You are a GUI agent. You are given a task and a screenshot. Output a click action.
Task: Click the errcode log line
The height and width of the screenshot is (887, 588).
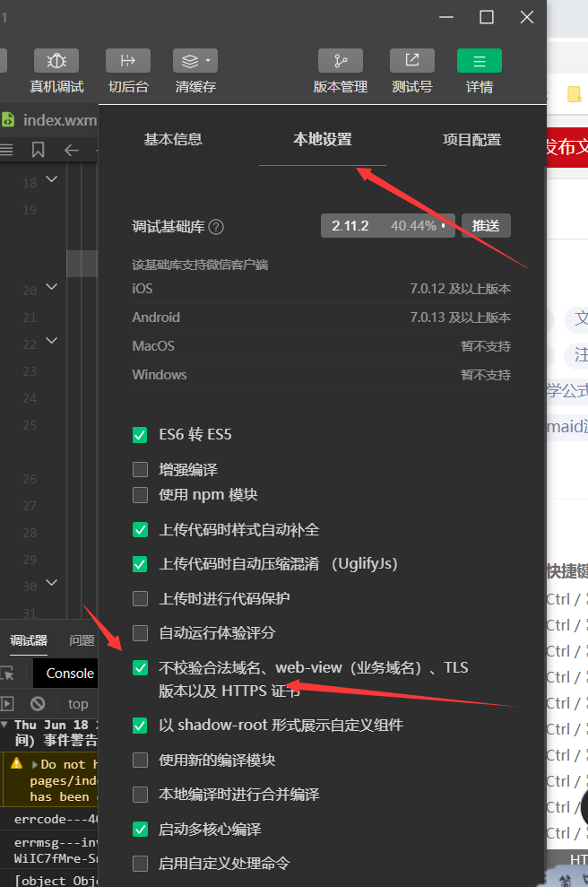point(56,819)
